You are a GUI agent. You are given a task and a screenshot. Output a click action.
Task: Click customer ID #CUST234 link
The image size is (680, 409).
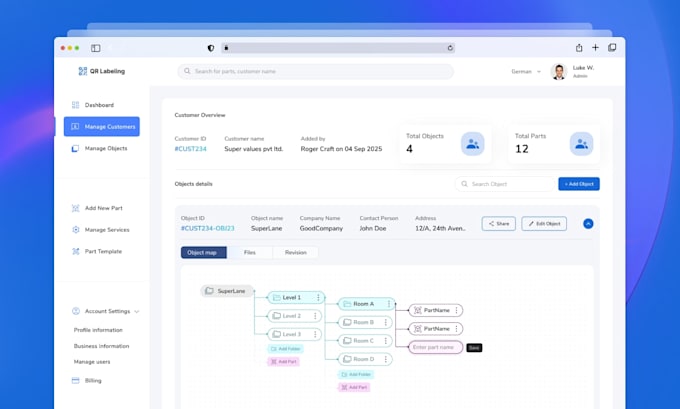tap(190, 149)
